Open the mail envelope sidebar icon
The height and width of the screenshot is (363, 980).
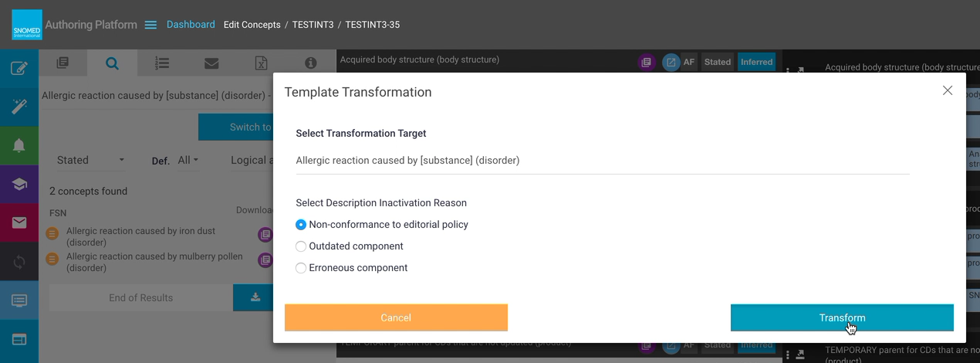[19, 222]
